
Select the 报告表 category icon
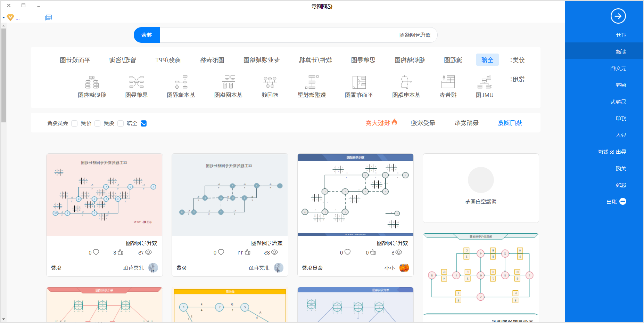tap(448, 82)
